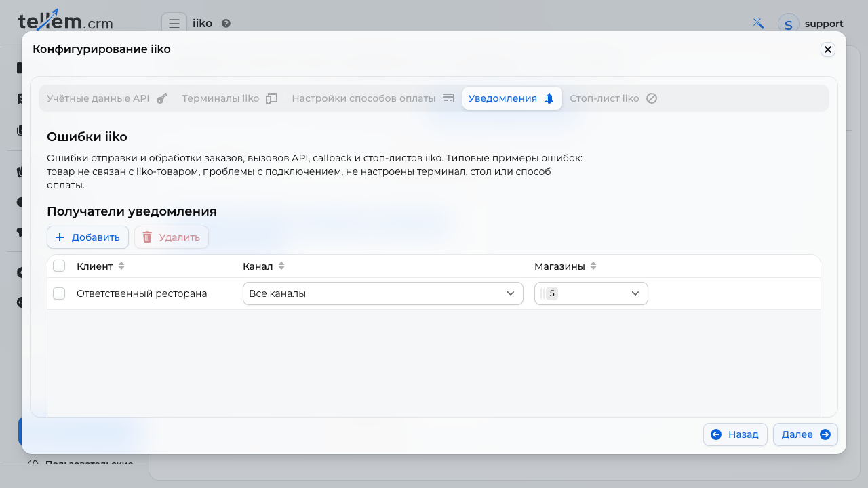Image resolution: width=868 pixels, height=488 pixels.
Task: Proceed with the Далее button
Action: 806,434
